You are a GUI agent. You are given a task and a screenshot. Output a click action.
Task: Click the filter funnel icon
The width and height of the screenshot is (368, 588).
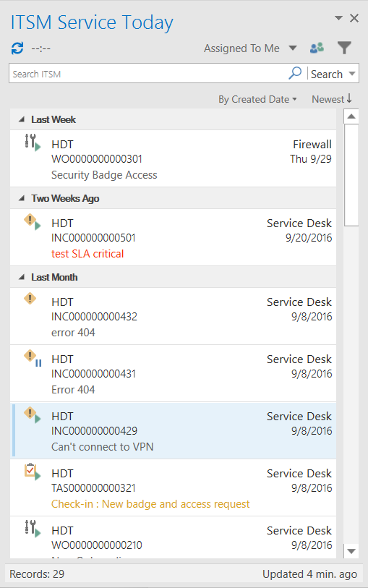pyautogui.click(x=344, y=48)
